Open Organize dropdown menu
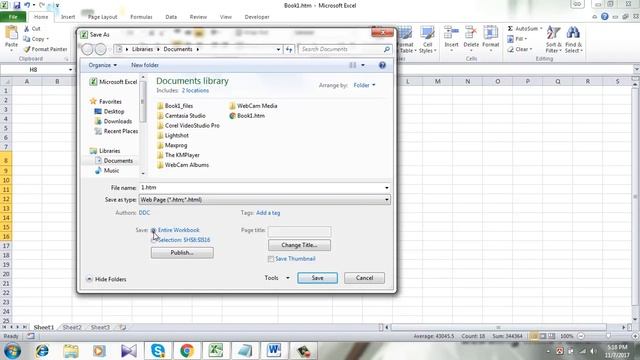 (102, 65)
